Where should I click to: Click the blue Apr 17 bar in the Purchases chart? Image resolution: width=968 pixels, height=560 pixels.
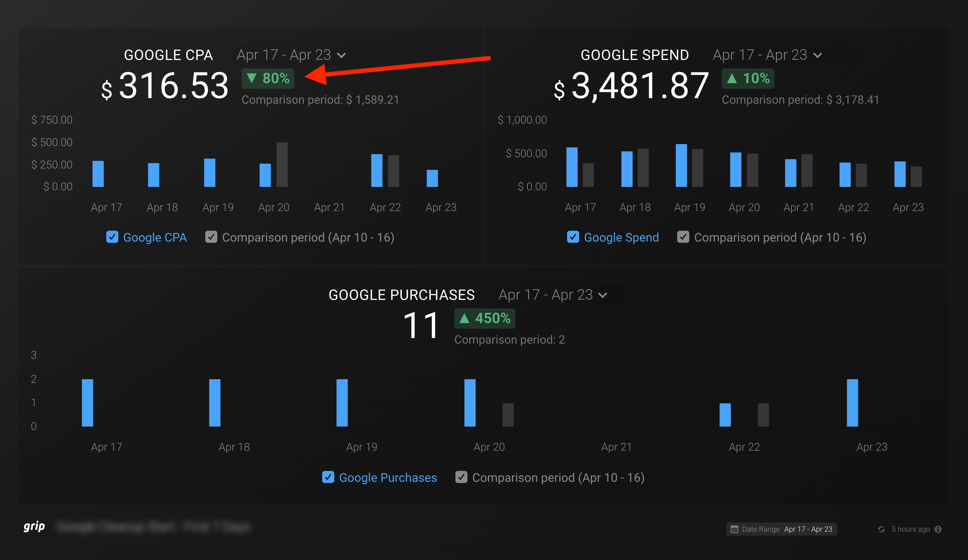(x=87, y=403)
